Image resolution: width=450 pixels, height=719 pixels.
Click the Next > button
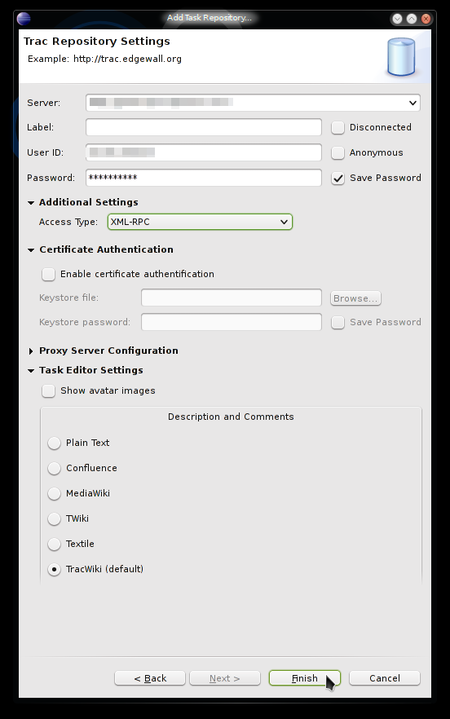click(225, 678)
